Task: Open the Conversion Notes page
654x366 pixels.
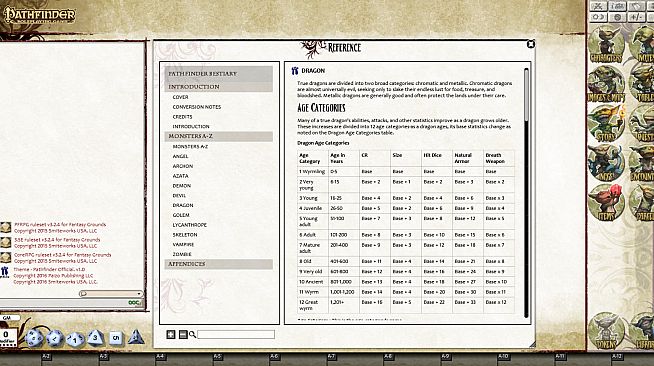Action: click(x=197, y=107)
